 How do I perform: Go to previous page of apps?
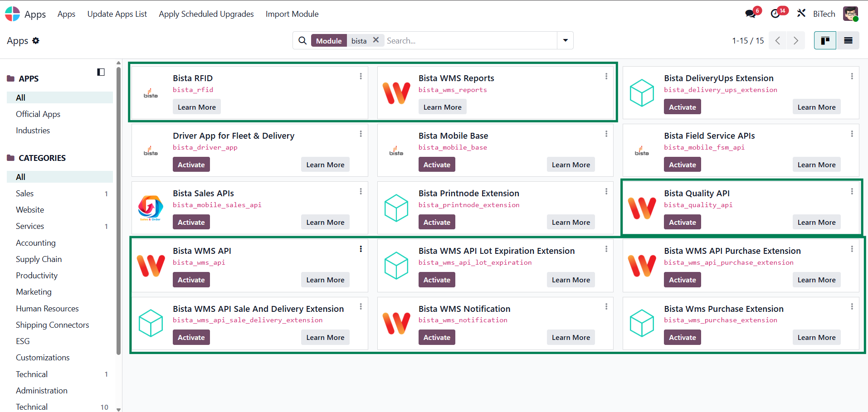tap(778, 40)
